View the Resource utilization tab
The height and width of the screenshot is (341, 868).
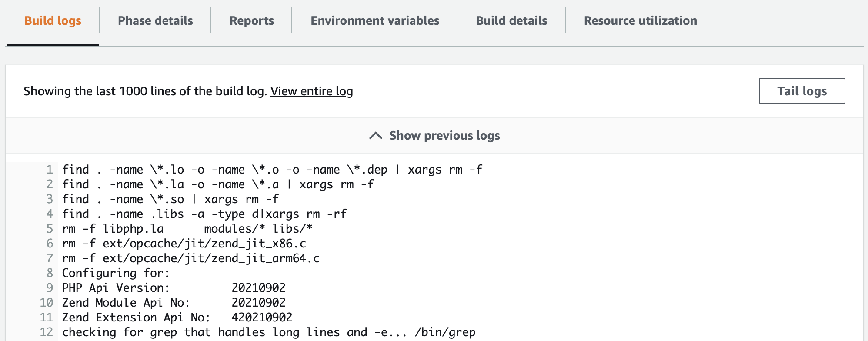coord(640,21)
